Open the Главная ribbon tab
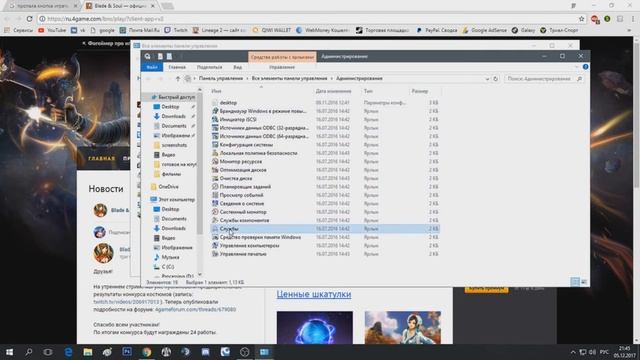Viewport: 640px width, 360px height. click(x=177, y=67)
